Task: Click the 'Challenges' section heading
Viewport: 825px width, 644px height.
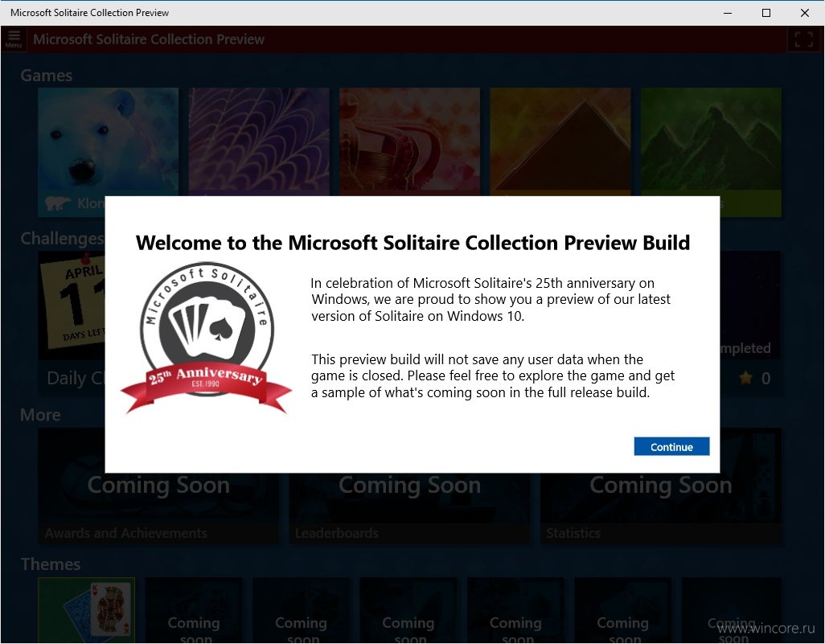Action: click(62, 238)
